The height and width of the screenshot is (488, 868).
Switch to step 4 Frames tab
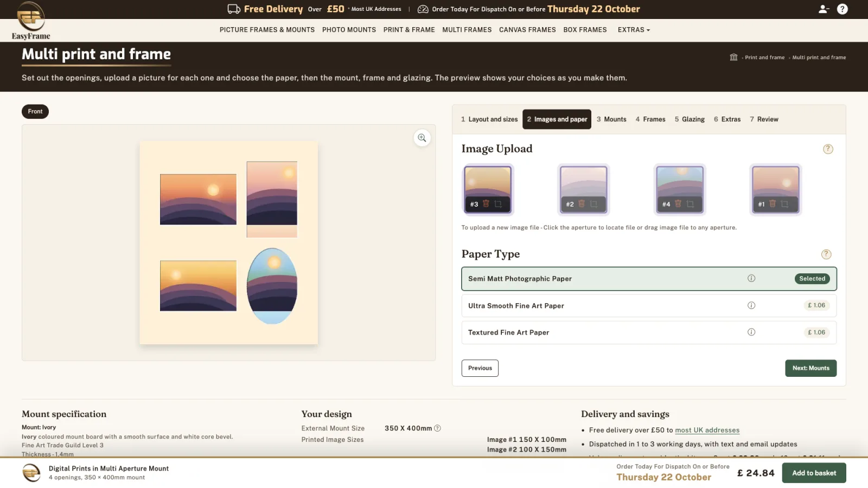point(650,119)
